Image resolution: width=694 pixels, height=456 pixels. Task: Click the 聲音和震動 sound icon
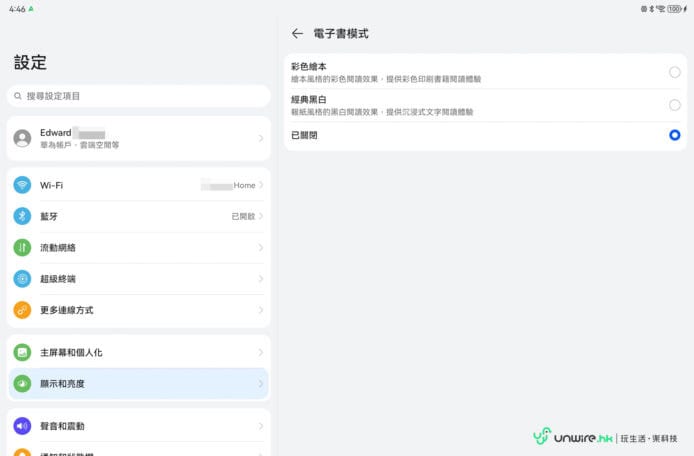coord(22,426)
